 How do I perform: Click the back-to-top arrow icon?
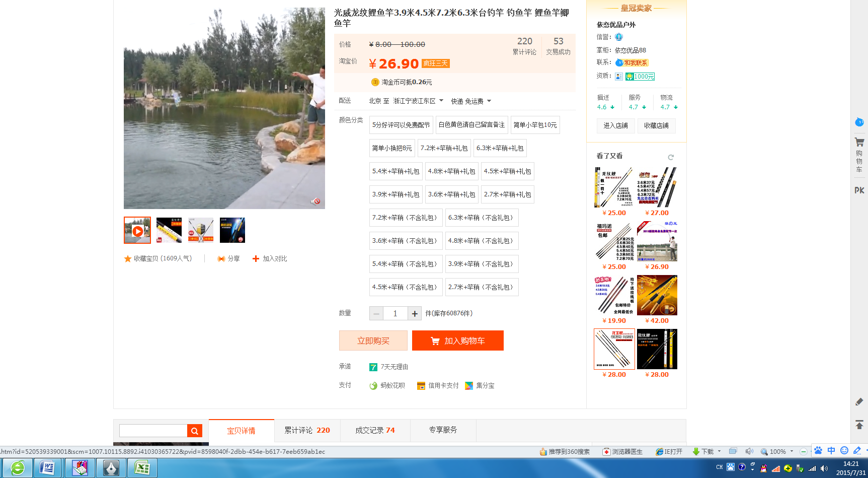pos(859,425)
